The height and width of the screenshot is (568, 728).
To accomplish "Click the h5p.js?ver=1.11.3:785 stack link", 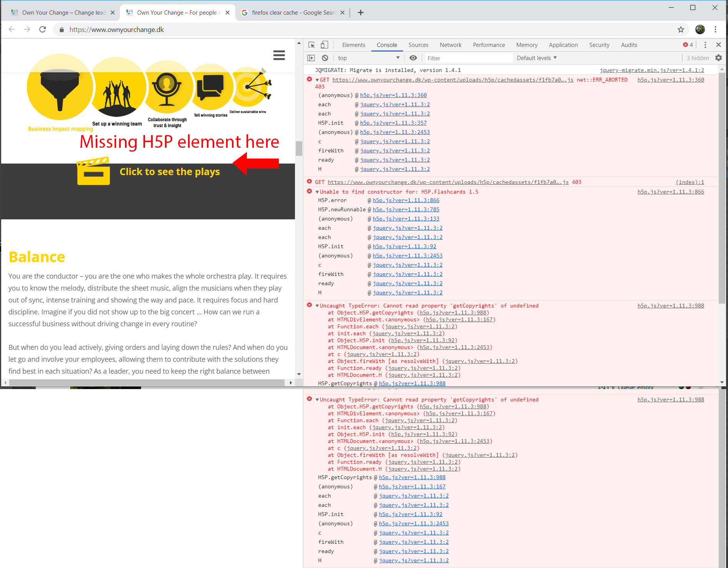I will [x=406, y=209].
